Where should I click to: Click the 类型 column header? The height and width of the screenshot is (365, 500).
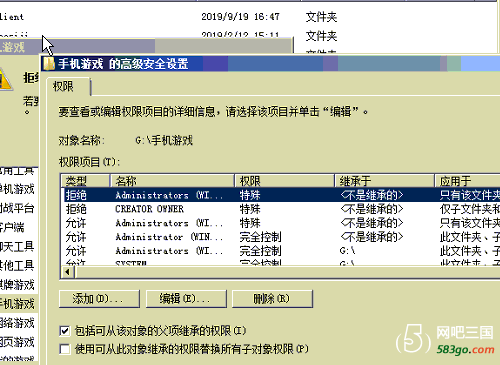tap(86, 181)
